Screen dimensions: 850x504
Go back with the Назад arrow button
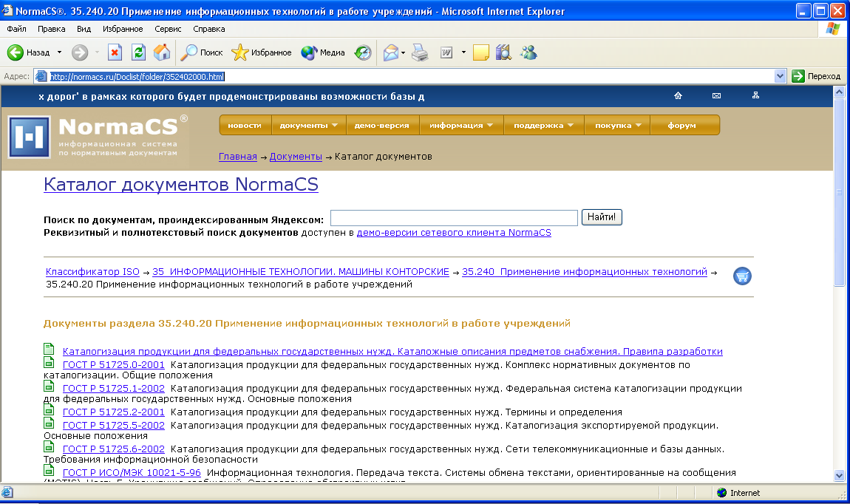point(28,52)
